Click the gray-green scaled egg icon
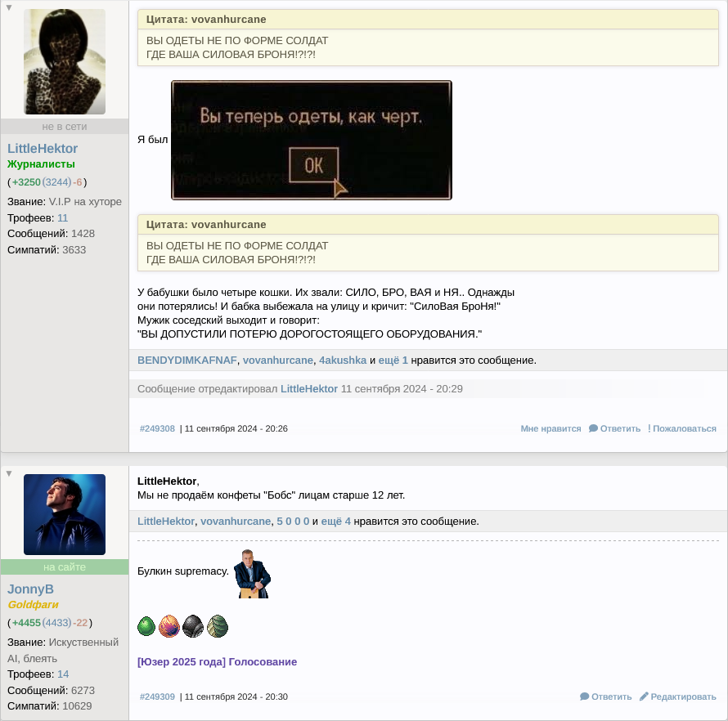Viewport: 728px width, 721px height. click(x=218, y=627)
